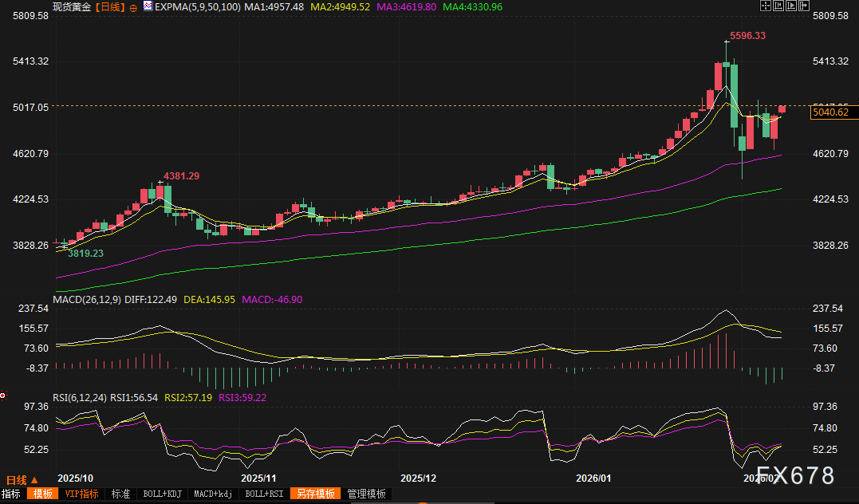
Task: Click the chart indicator icon before EXPMA
Action: click(148, 6)
